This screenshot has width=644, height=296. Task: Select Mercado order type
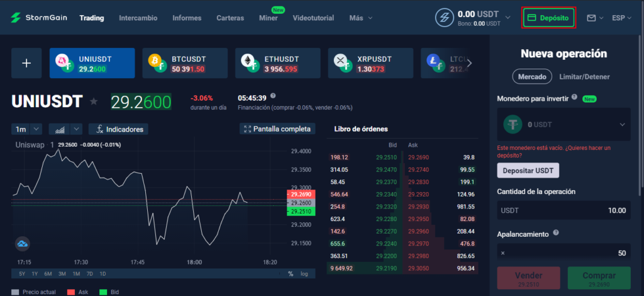pos(532,76)
